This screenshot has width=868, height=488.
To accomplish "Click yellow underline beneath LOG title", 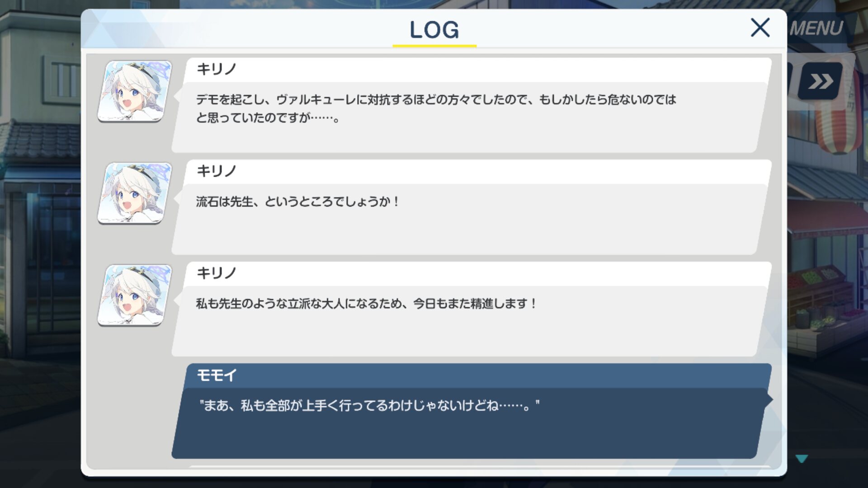I will (x=434, y=46).
